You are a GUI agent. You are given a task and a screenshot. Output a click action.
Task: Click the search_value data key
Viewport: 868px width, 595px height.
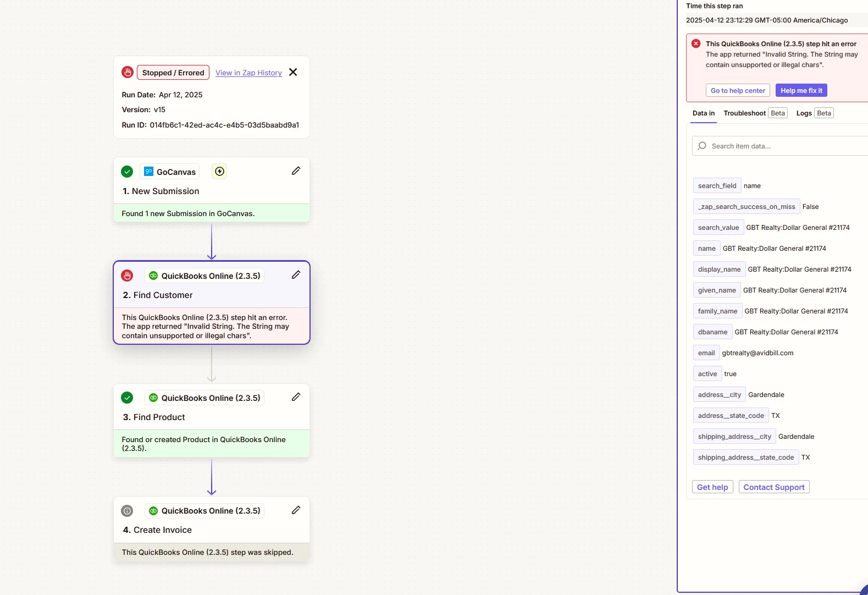[718, 228]
